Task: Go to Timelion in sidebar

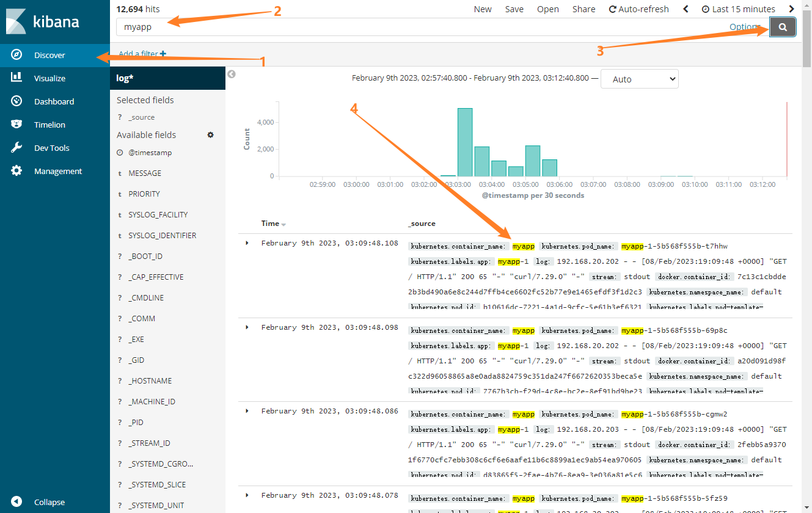Action: pos(49,125)
